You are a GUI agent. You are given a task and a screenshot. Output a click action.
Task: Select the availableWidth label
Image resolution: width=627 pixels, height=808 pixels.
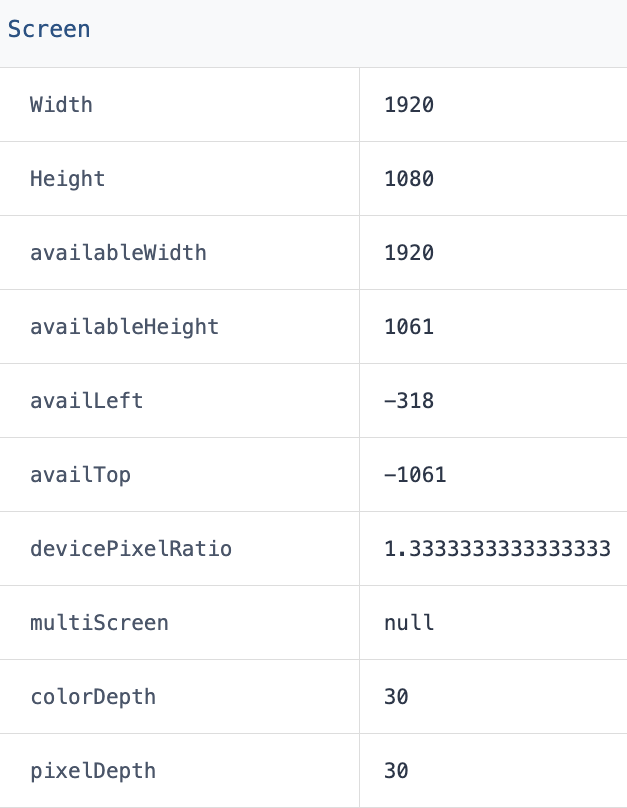click(x=118, y=253)
